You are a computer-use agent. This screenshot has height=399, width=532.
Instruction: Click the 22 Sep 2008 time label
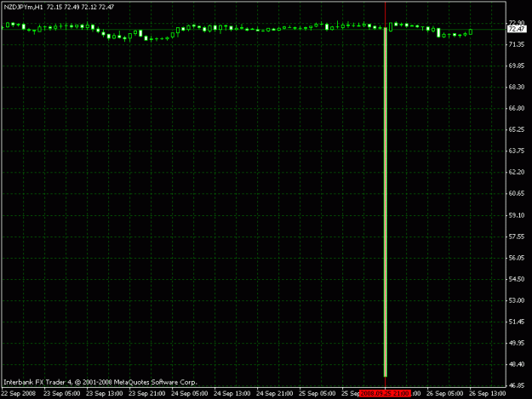pos(19,394)
